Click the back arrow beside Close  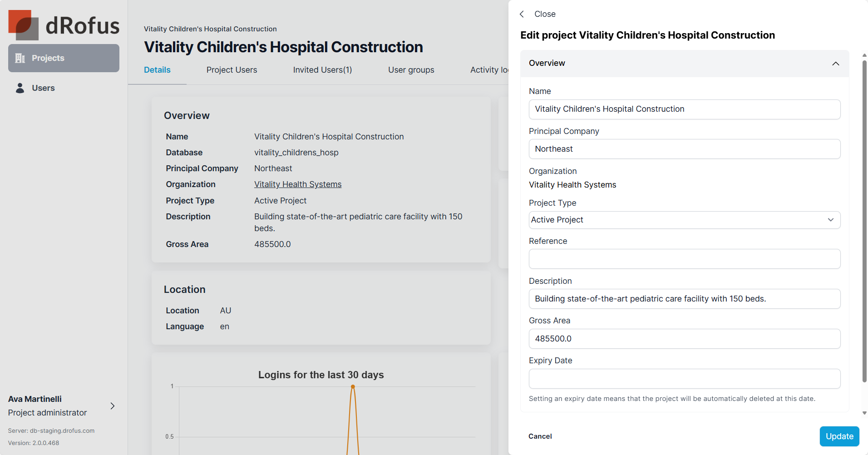click(x=522, y=14)
